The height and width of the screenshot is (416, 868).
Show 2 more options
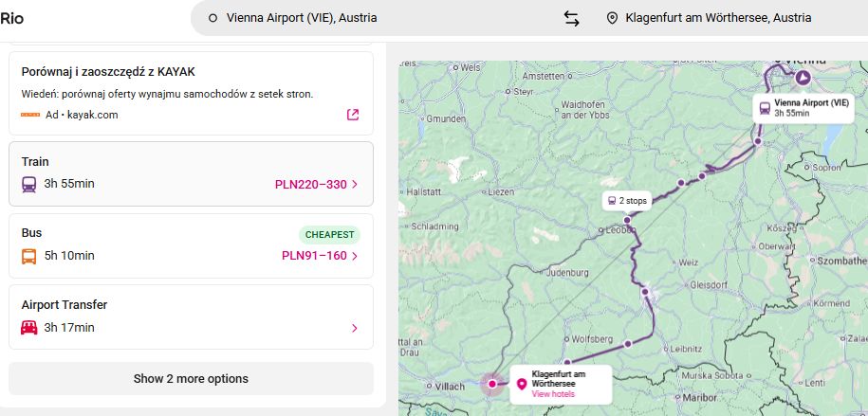click(x=191, y=379)
